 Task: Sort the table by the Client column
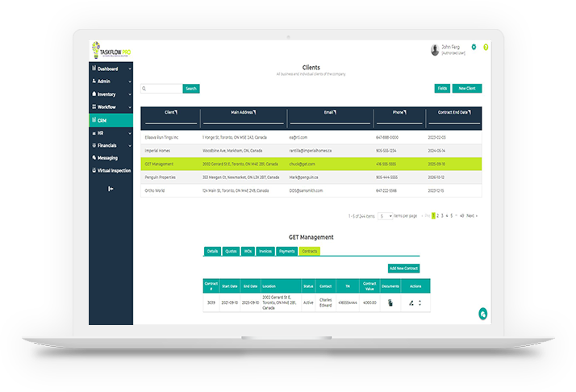tap(170, 112)
